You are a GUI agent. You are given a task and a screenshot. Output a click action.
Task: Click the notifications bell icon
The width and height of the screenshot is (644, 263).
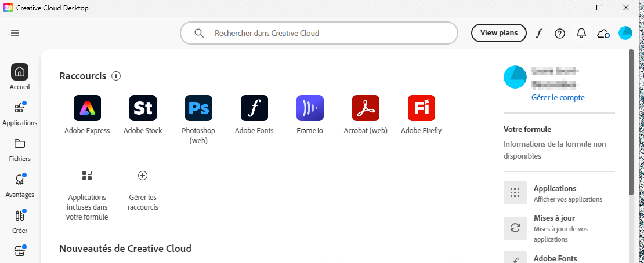coord(581,33)
